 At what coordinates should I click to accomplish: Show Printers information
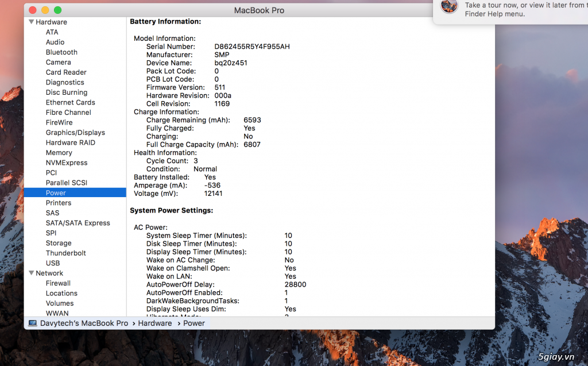(x=58, y=203)
